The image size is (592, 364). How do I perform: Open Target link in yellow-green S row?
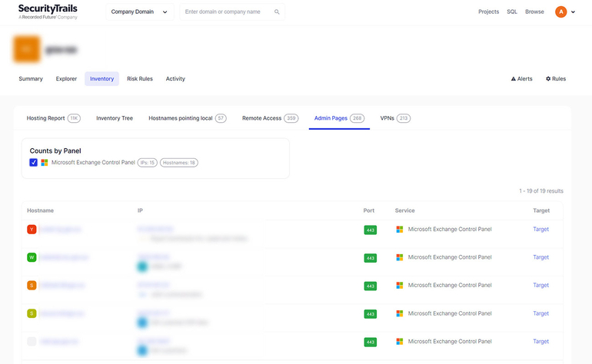pyautogui.click(x=540, y=313)
